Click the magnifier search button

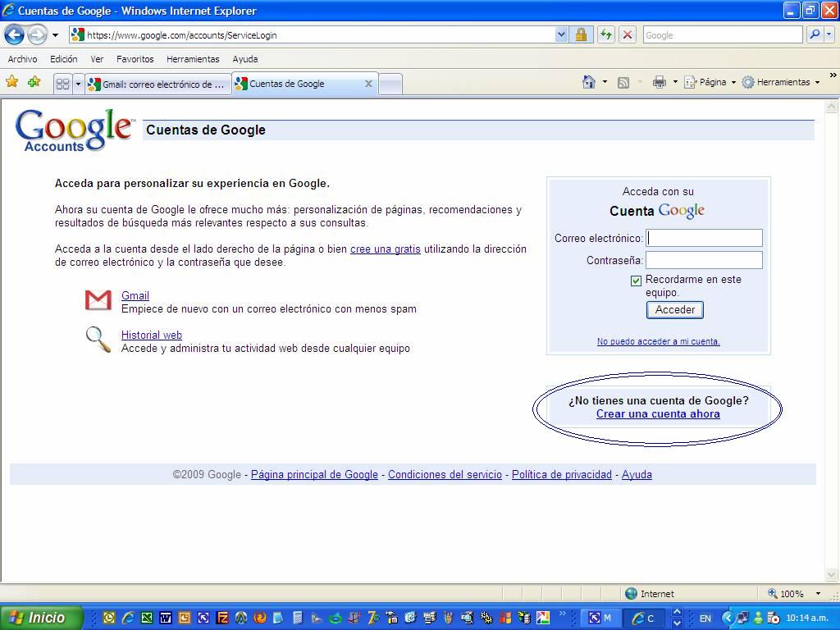pyautogui.click(x=815, y=34)
